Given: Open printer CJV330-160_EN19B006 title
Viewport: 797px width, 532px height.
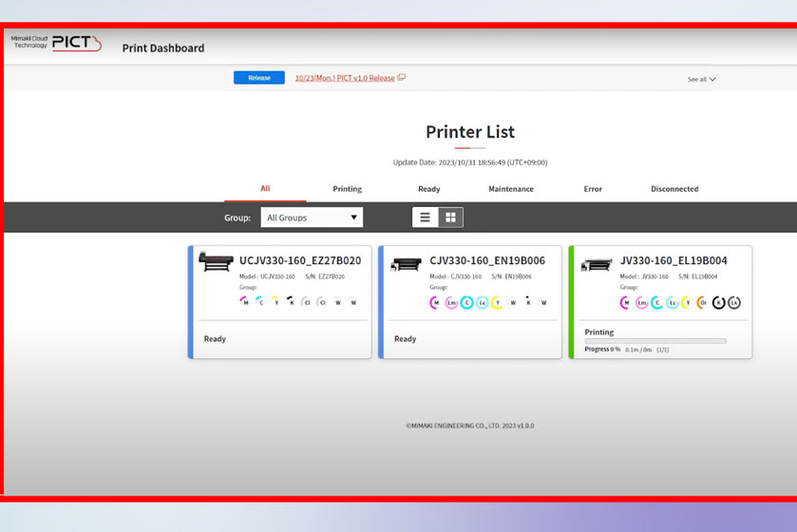Looking at the screenshot, I should tap(487, 260).
